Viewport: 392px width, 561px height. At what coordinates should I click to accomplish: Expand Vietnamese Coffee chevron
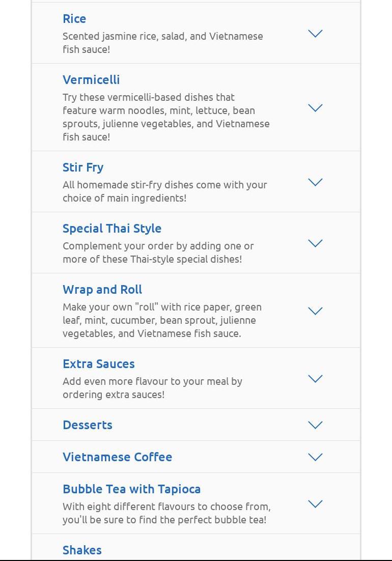[316, 457]
